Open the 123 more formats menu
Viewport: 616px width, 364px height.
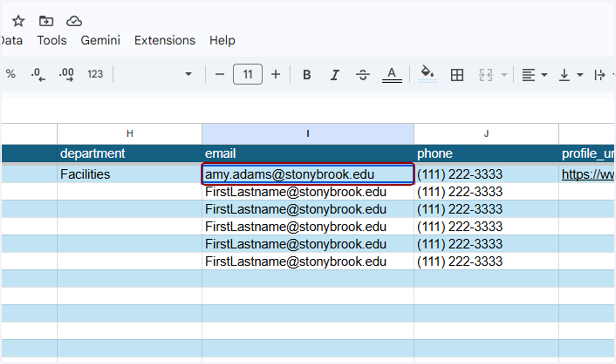coord(95,74)
